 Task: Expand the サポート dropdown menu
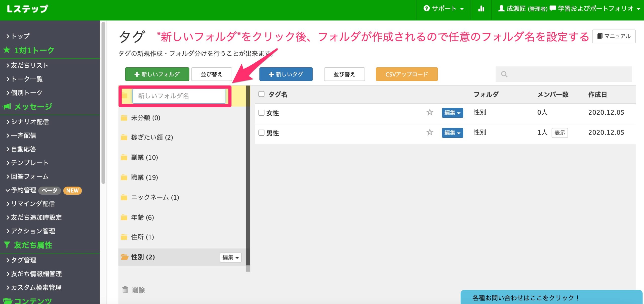click(444, 9)
